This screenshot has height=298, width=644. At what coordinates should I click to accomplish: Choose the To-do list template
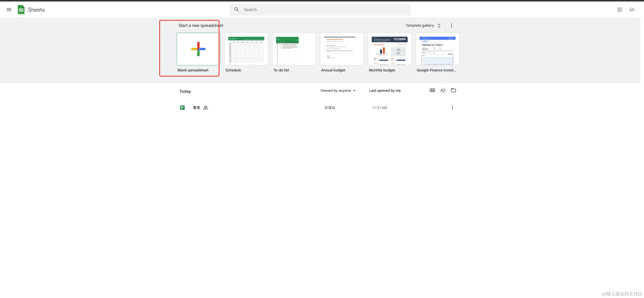294,49
